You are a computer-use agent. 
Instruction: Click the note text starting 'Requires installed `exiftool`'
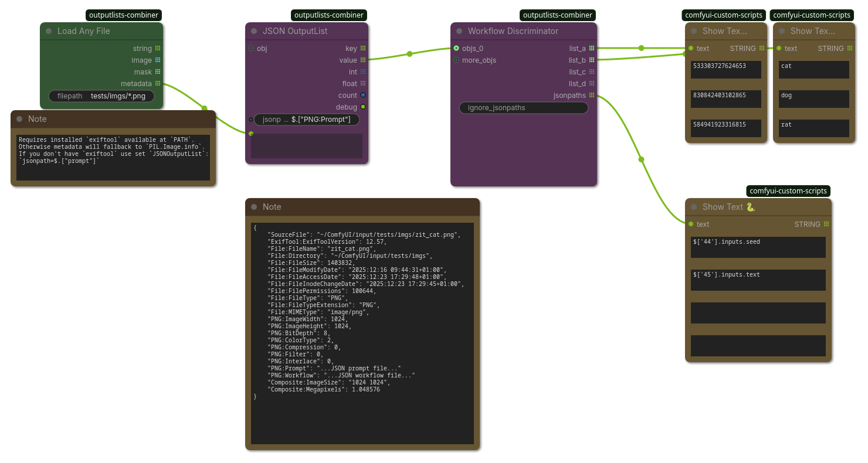[113, 157]
